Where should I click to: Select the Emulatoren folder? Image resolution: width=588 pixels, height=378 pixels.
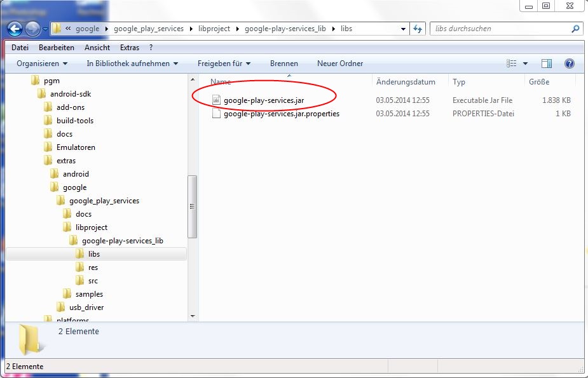(x=76, y=147)
